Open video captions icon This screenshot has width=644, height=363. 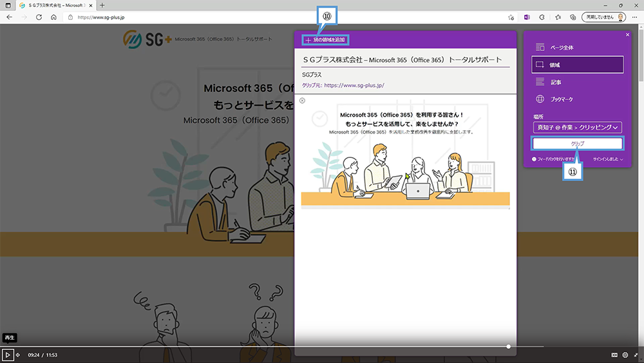coord(614,355)
